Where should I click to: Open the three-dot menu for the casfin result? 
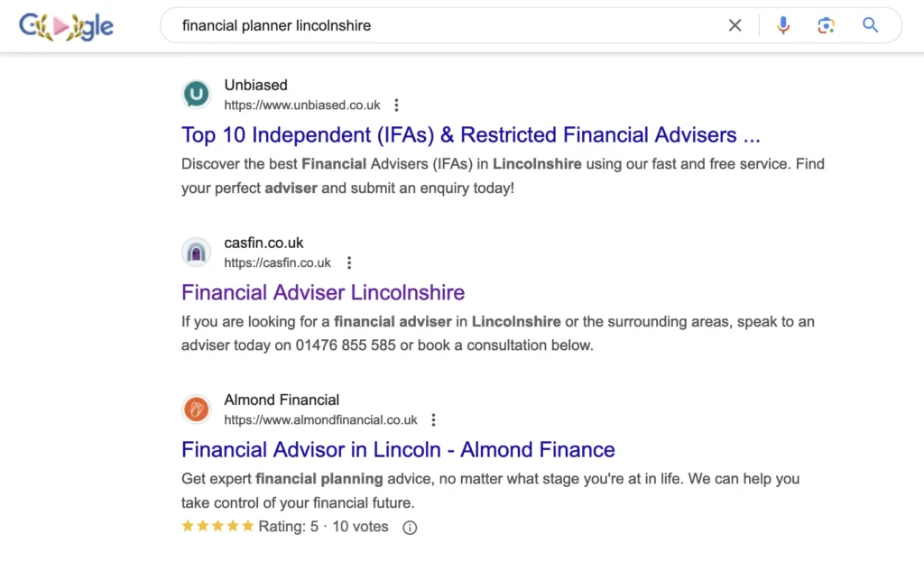coord(348,262)
